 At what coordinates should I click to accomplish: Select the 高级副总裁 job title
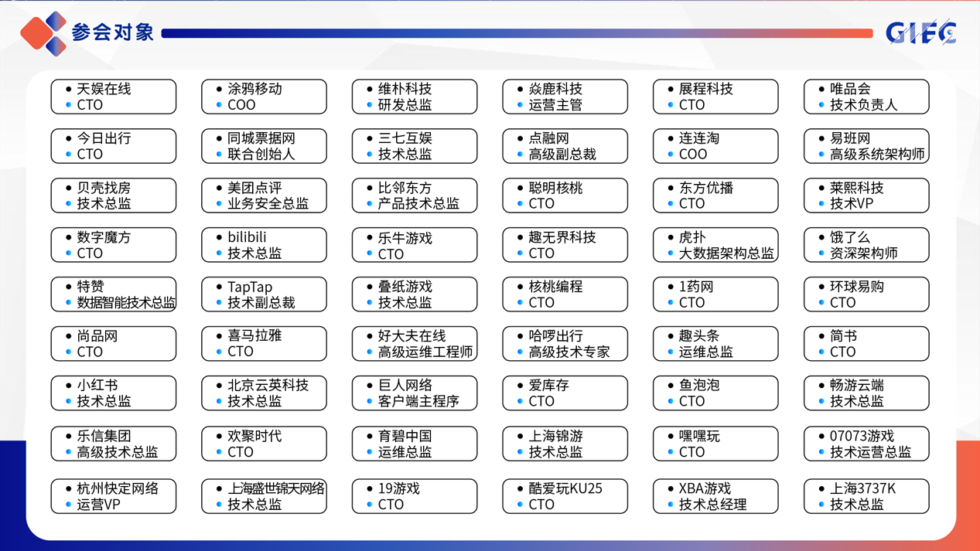pyautogui.click(x=562, y=155)
